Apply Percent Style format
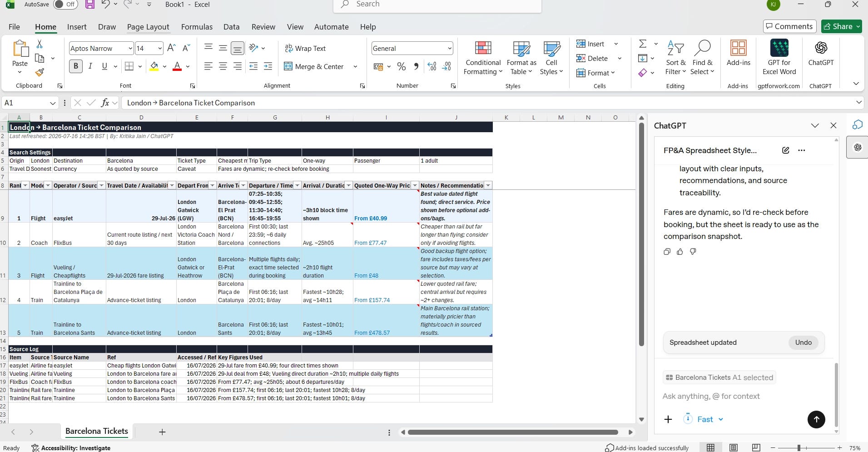The height and width of the screenshot is (452, 868). point(402,67)
